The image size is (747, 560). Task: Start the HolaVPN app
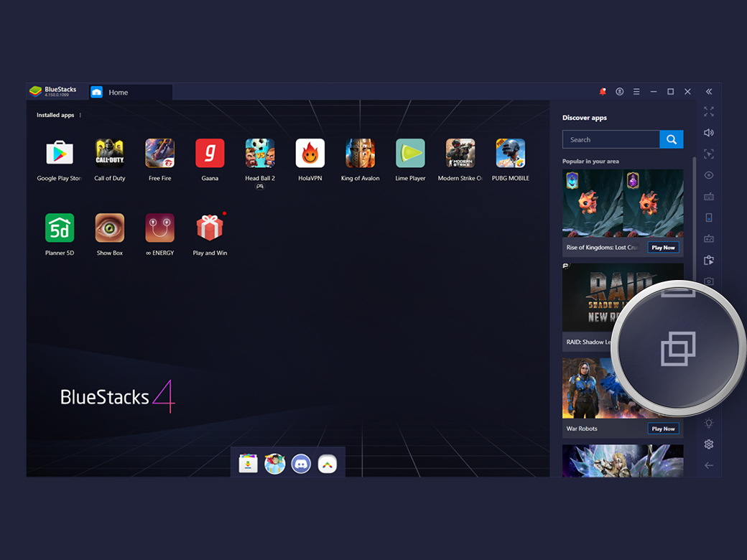(310, 153)
